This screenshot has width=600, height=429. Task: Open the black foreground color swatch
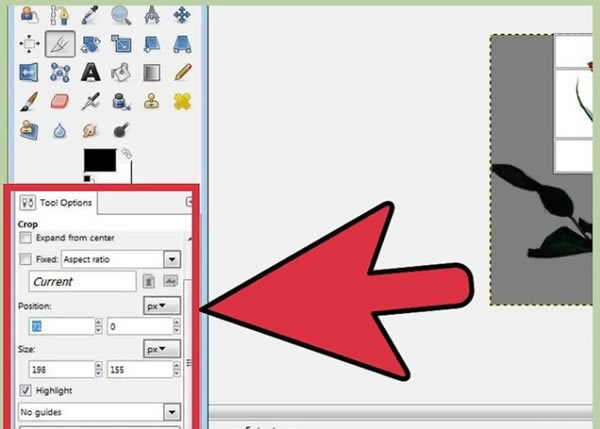(100, 160)
